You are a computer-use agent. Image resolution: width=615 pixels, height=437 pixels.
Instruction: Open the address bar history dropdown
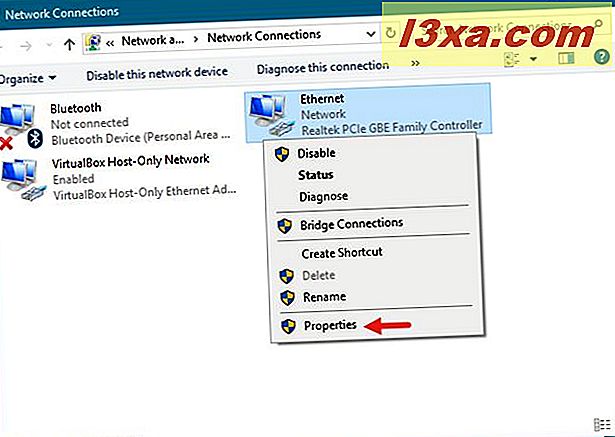[371, 35]
